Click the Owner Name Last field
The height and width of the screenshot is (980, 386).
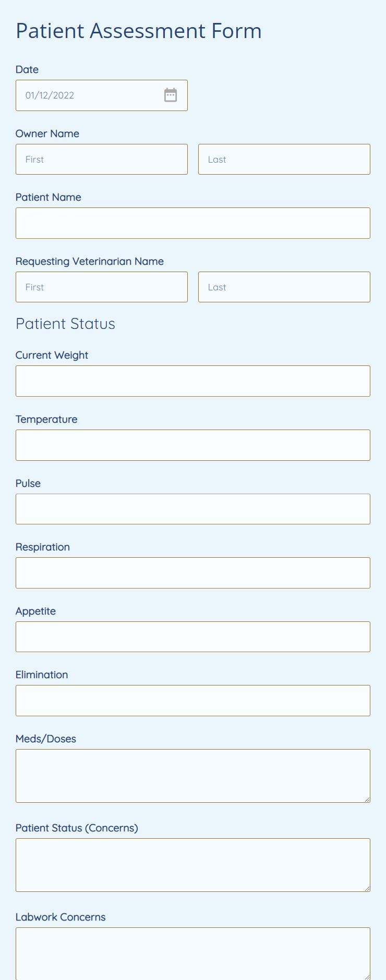284,159
